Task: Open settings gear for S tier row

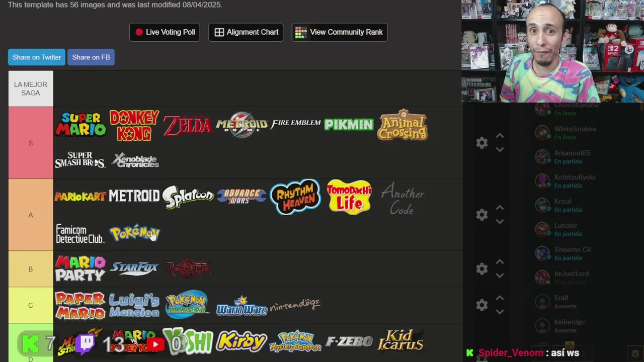Action: coord(482,143)
